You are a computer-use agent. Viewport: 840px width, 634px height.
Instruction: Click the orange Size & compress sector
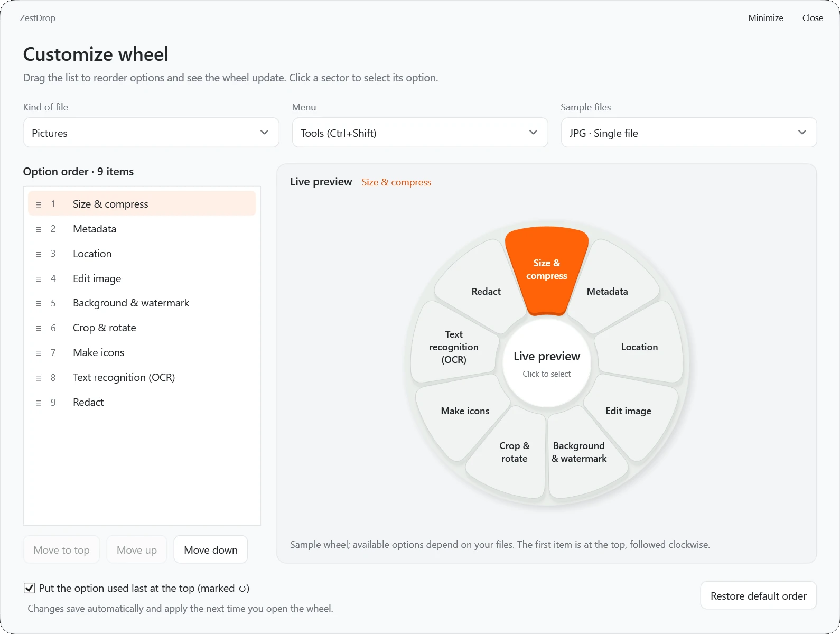tap(547, 269)
